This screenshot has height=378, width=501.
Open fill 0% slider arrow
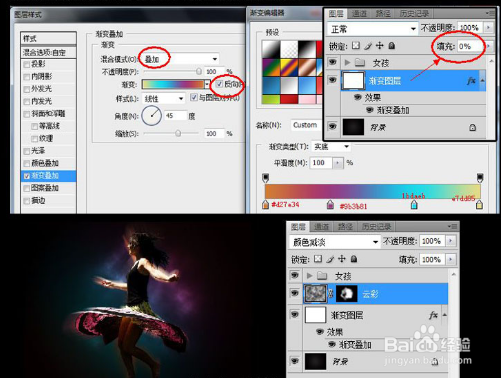489,46
